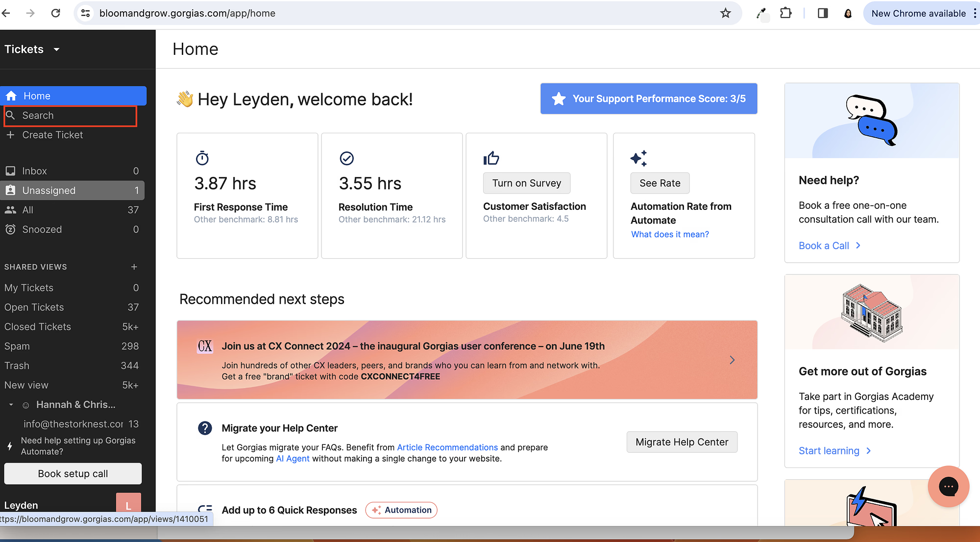This screenshot has height=542, width=980.
Task: Click the All people icon
Action: [x=10, y=210]
